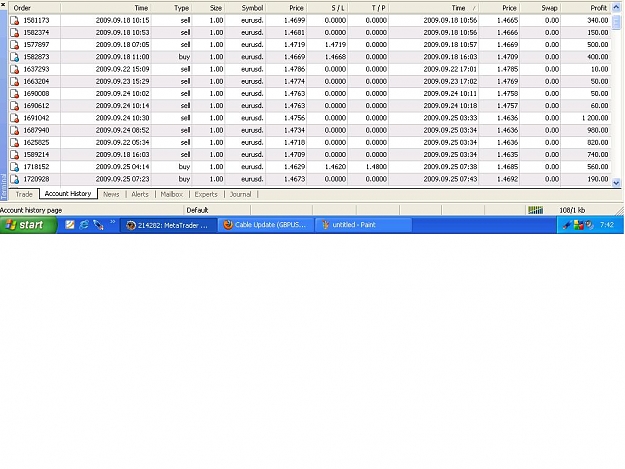Select profit value 980.00
625x469 pixels.
[x=597, y=130]
